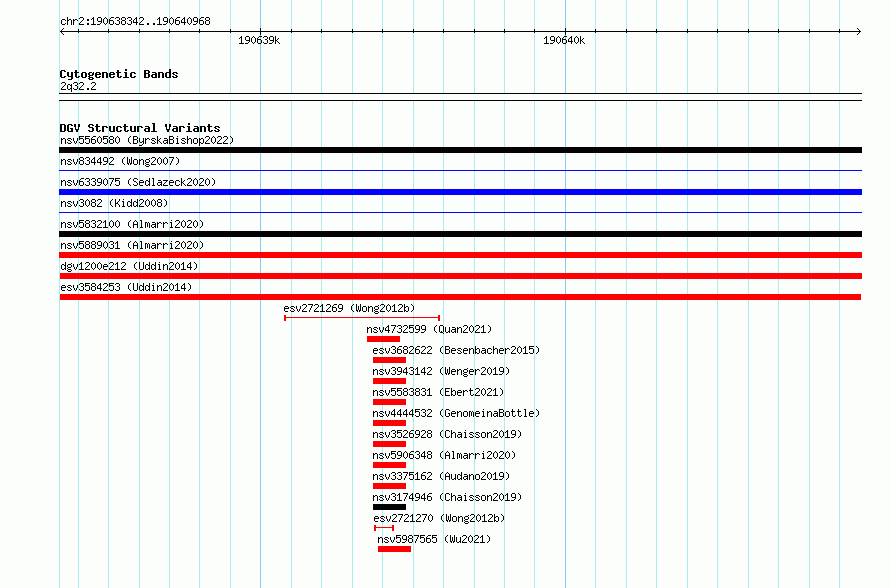Open the nsv3943142 (Wenger2019) label
Screen dimensions: 890x588
coord(441,371)
